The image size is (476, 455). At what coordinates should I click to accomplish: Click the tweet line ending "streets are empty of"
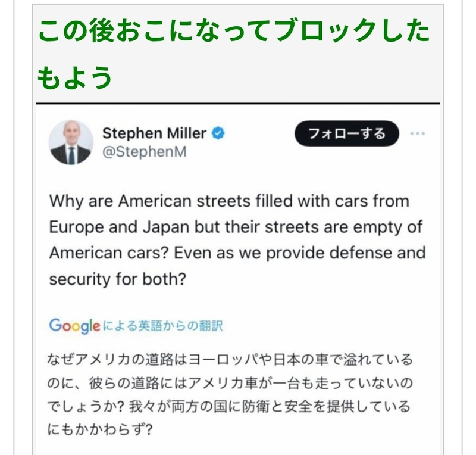click(x=237, y=227)
